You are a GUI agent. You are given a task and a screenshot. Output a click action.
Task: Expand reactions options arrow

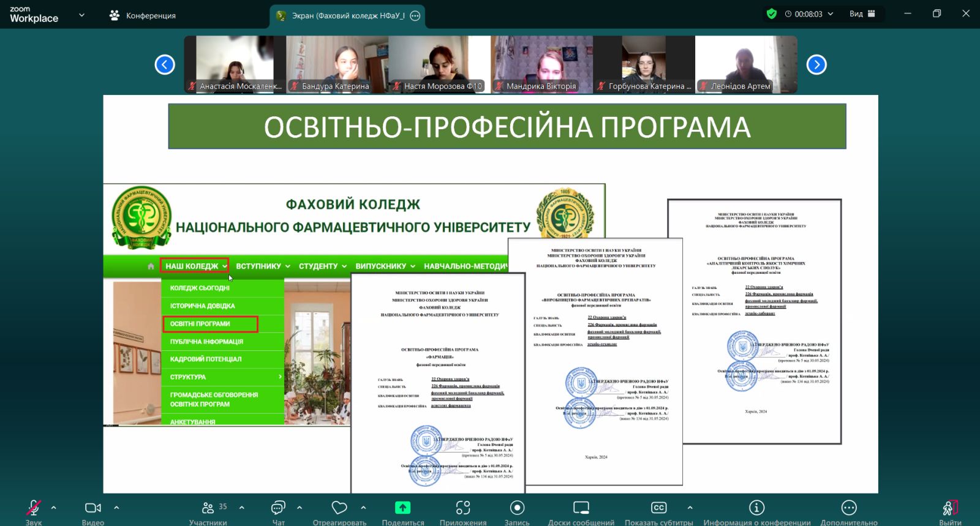pyautogui.click(x=363, y=508)
